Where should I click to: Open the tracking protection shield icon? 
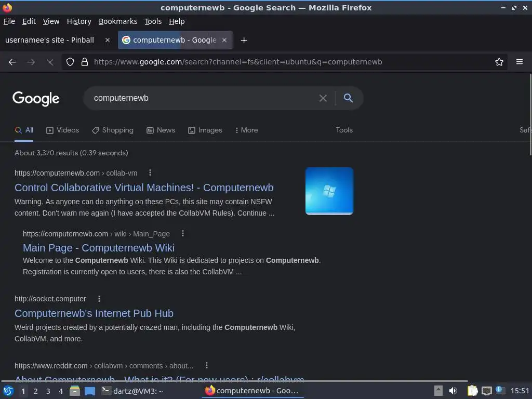pyautogui.click(x=70, y=62)
